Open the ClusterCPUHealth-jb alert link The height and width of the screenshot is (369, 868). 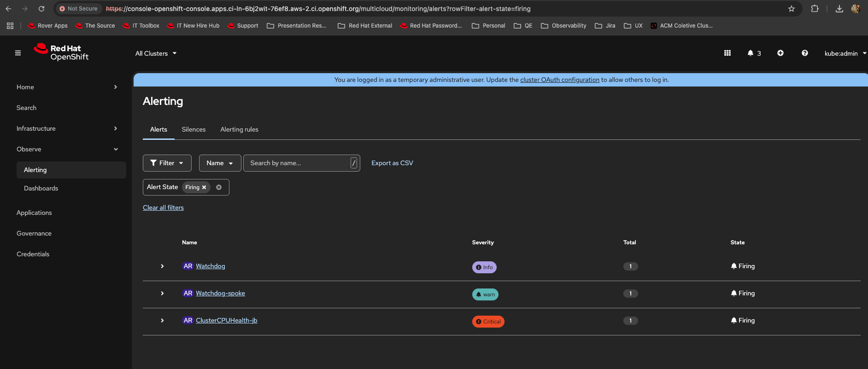(x=227, y=320)
